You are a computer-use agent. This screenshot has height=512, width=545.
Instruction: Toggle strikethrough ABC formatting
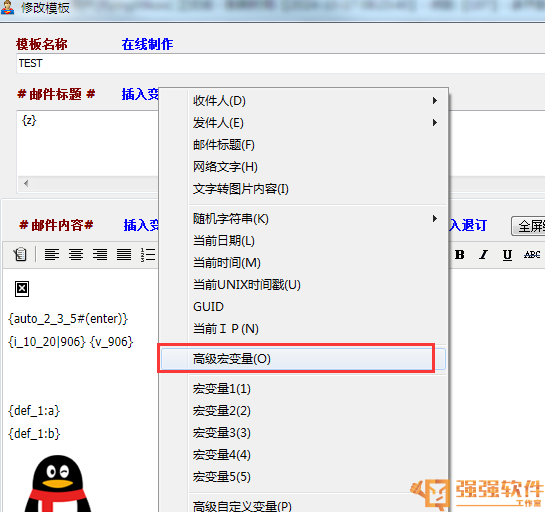coord(532,255)
